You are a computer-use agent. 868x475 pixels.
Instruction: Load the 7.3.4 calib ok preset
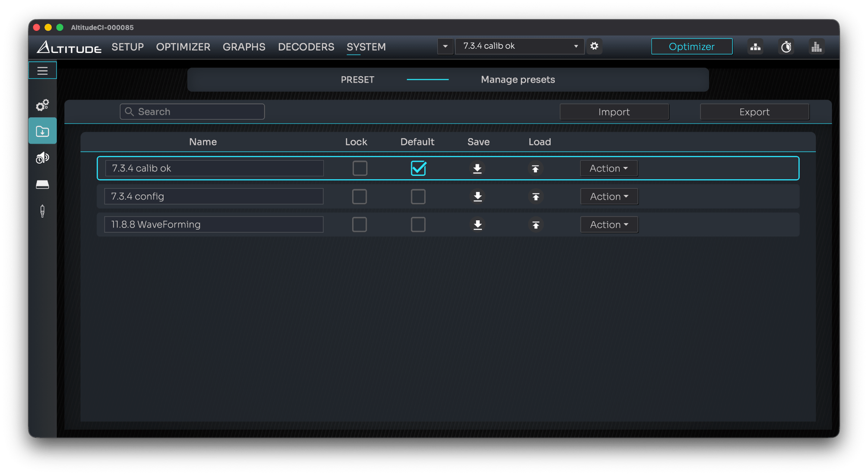click(535, 168)
